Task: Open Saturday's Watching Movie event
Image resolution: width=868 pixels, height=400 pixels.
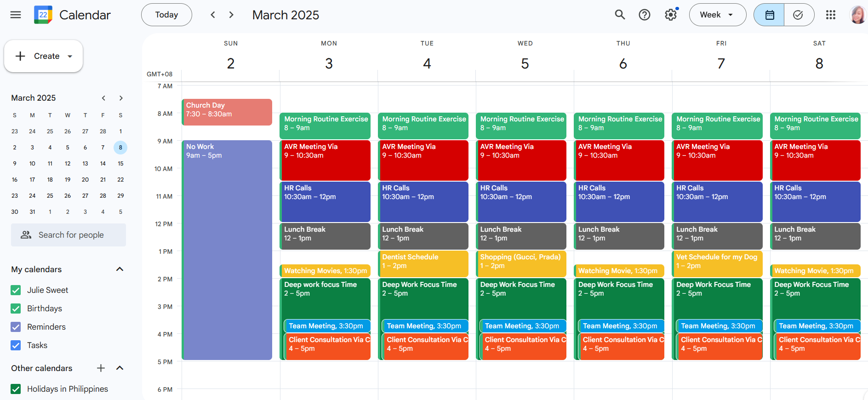Action: pos(815,271)
